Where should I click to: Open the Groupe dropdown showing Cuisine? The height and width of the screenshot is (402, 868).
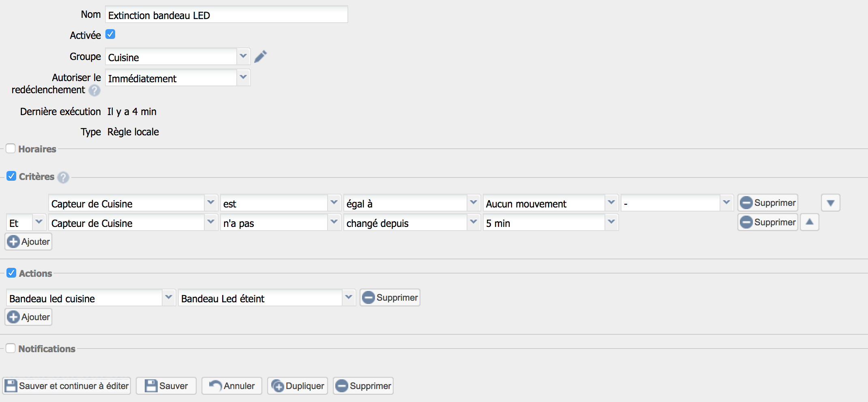178,56
